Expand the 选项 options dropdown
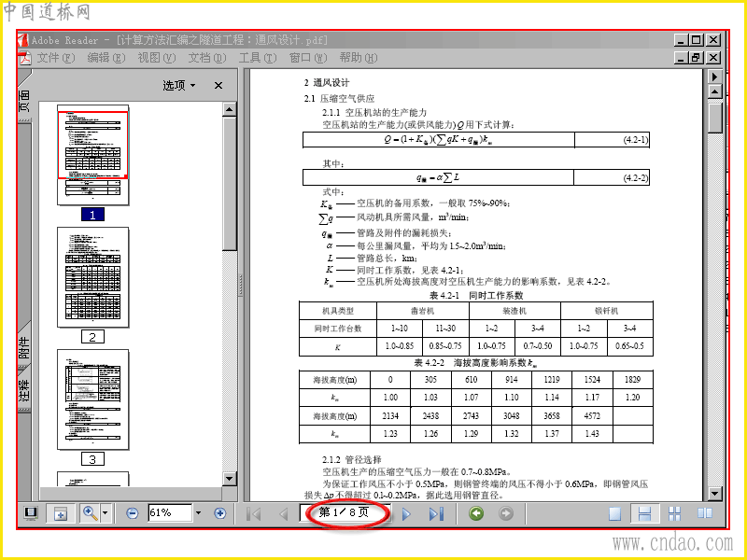Screen dimensions: 747x560 pyautogui.click(x=179, y=85)
